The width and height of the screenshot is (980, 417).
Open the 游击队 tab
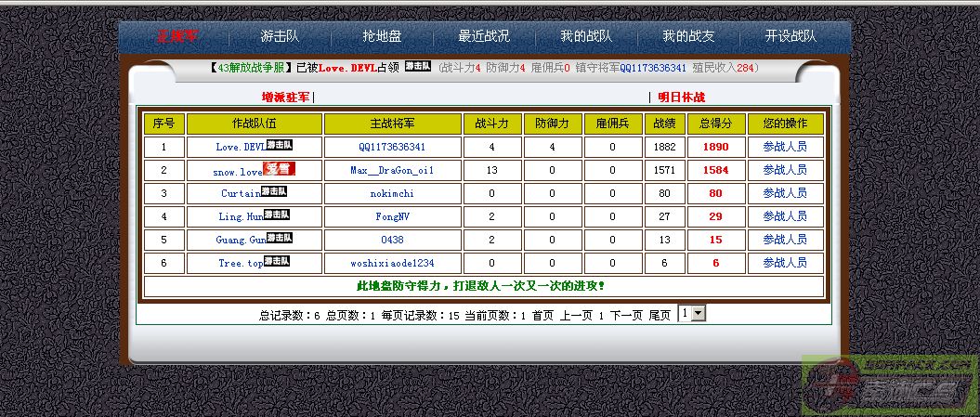pos(279,36)
